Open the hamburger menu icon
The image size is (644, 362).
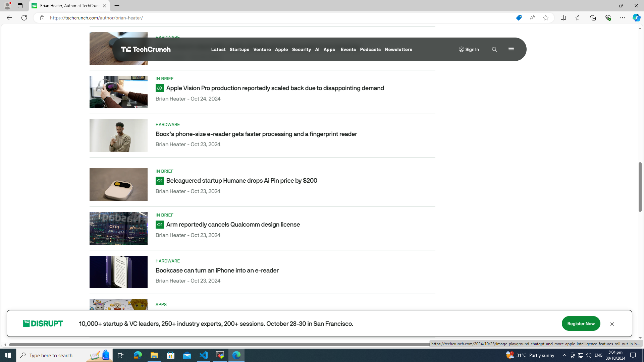pyautogui.click(x=511, y=49)
